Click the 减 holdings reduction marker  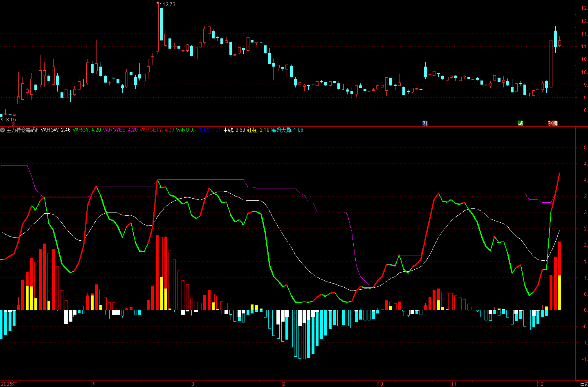521,123
